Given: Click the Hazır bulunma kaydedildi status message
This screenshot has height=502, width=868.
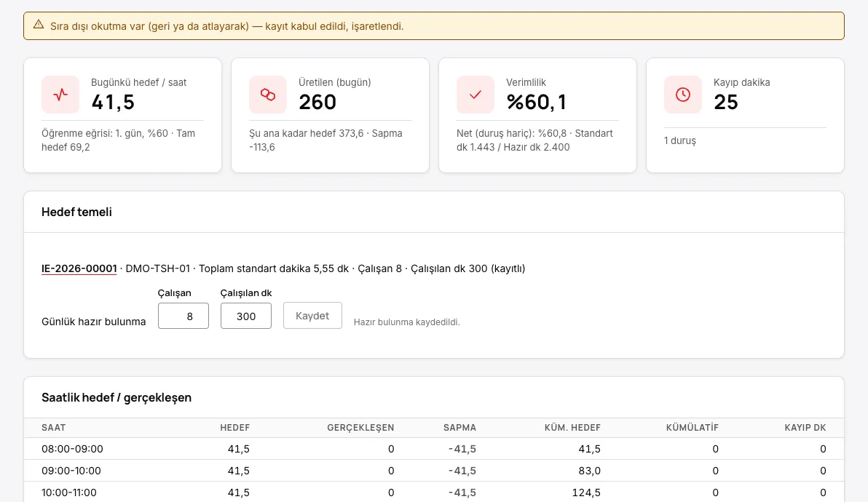Looking at the screenshot, I should click(x=407, y=322).
